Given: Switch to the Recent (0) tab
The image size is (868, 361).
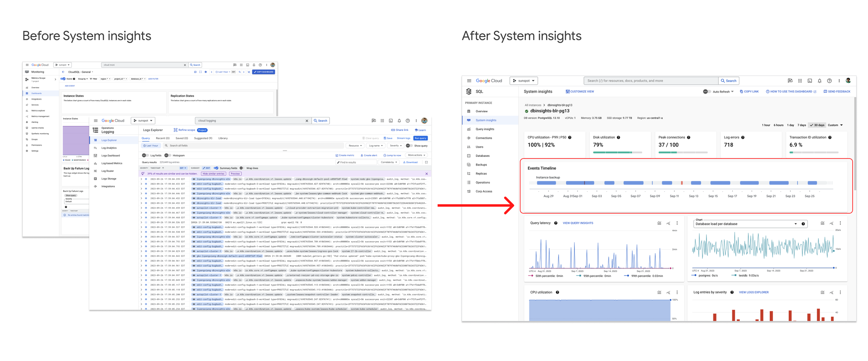Looking at the screenshot, I should [x=163, y=138].
